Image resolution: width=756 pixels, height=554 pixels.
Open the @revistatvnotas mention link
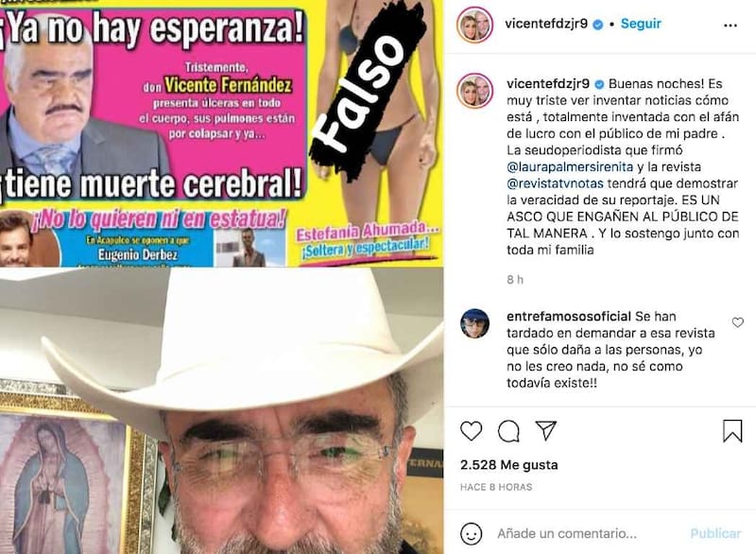(555, 183)
